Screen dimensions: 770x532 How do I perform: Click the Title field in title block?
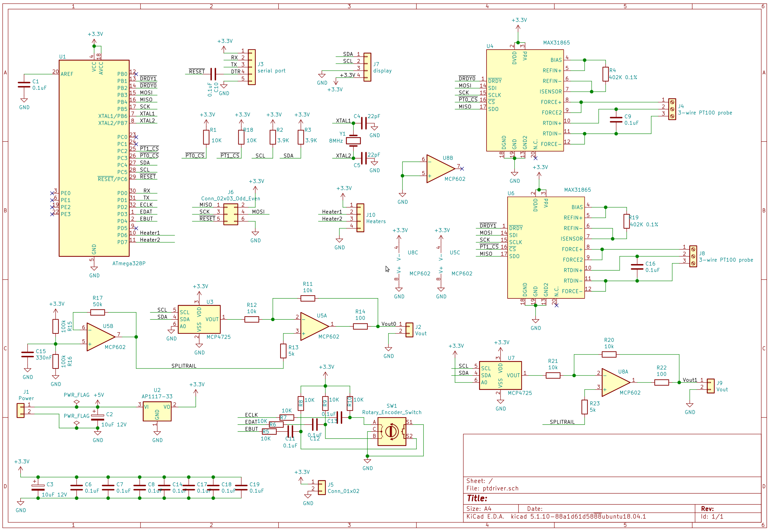pos(612,498)
